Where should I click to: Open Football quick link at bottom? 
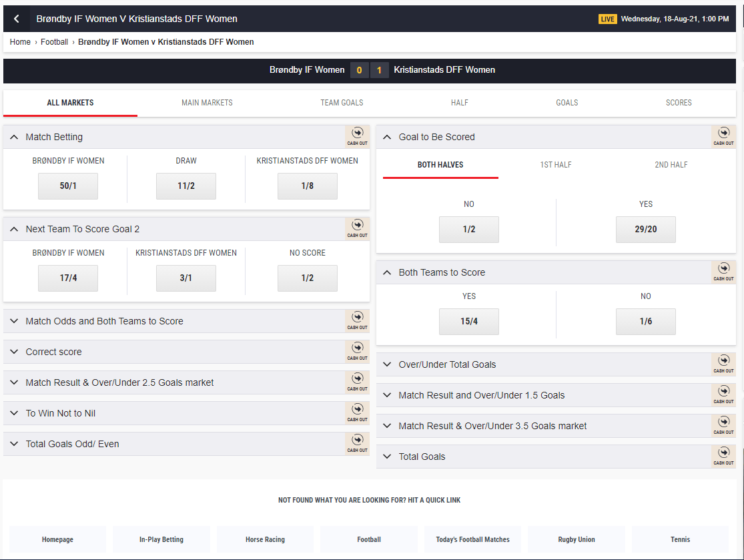[x=369, y=539]
